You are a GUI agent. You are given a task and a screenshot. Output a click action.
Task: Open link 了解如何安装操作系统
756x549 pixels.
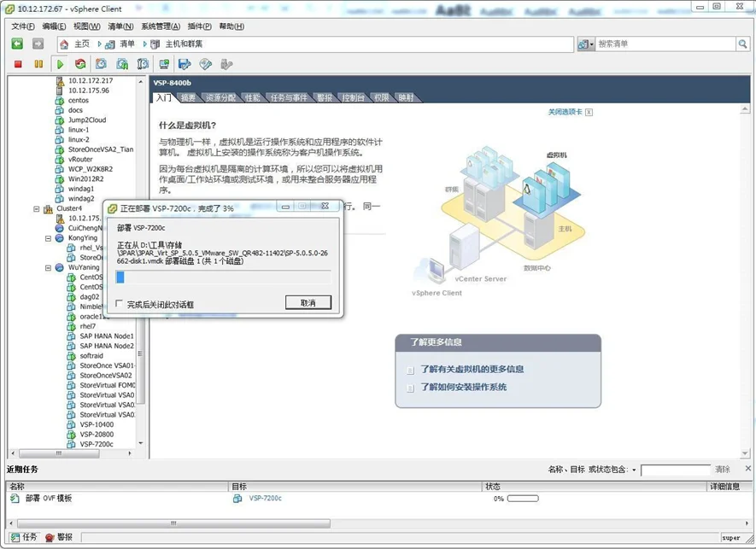click(x=463, y=387)
